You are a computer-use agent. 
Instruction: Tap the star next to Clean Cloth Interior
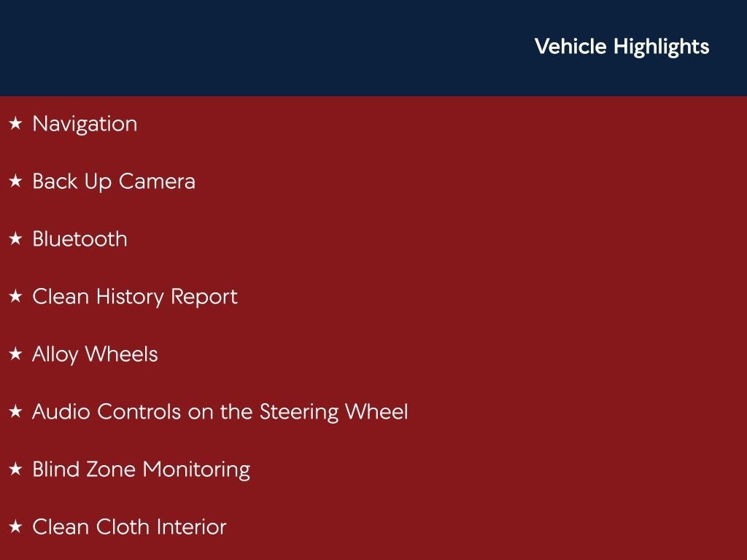[x=15, y=527]
